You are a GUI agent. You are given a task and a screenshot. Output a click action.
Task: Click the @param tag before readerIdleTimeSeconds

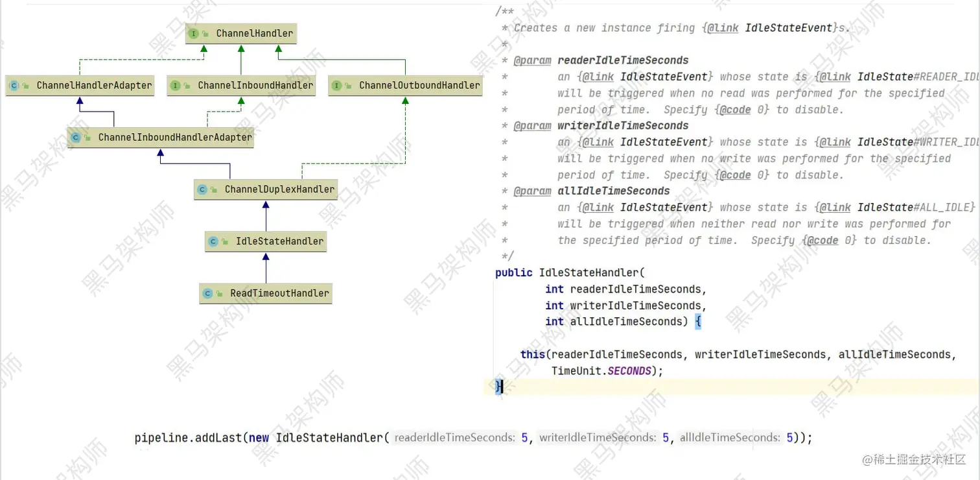pyautogui.click(x=532, y=61)
